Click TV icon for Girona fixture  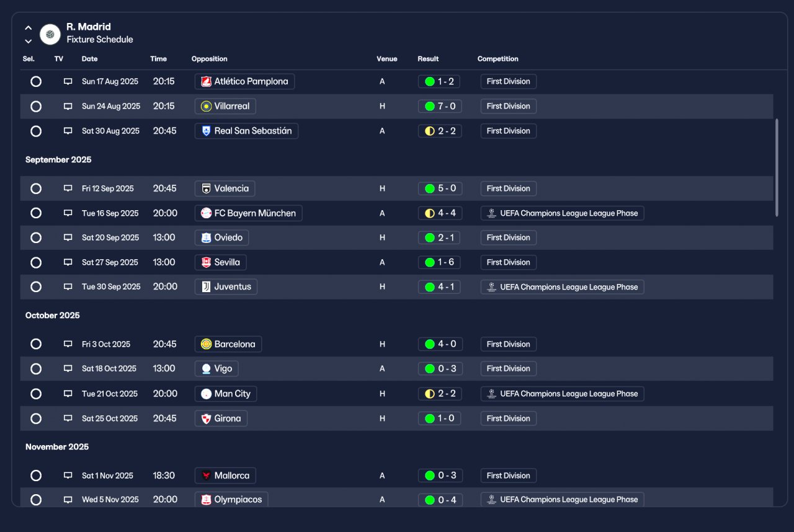68,419
